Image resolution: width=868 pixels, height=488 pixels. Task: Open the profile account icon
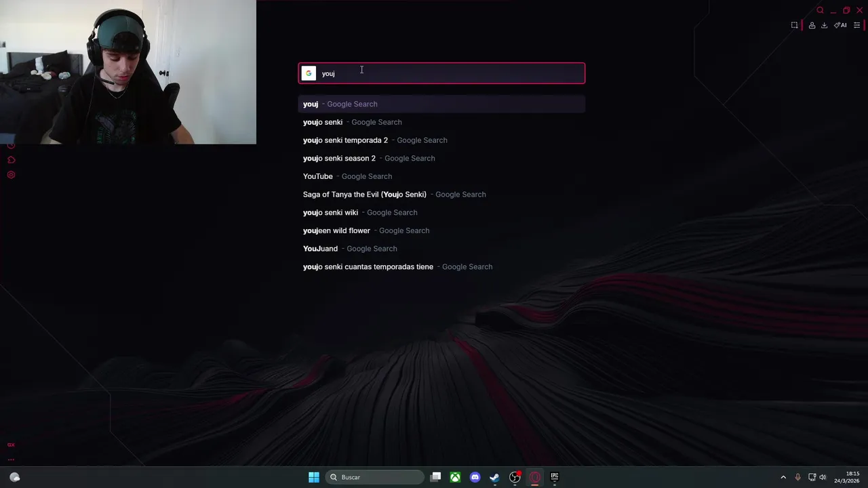coord(812,25)
